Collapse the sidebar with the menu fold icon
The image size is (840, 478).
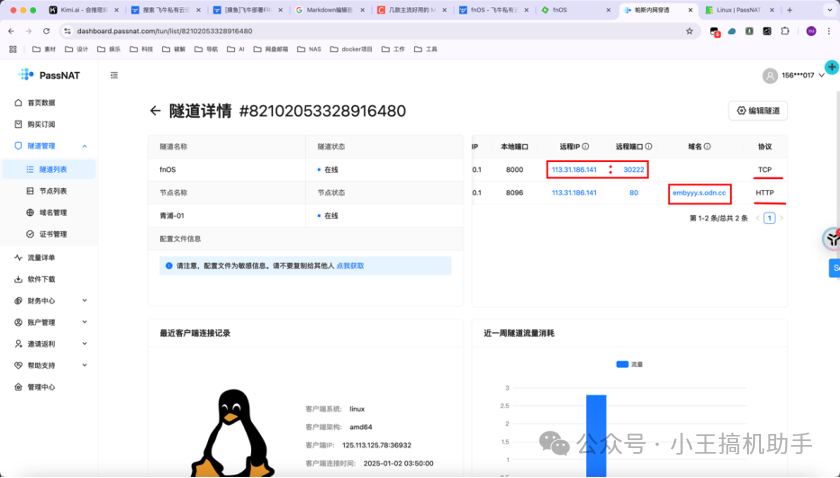(114, 75)
